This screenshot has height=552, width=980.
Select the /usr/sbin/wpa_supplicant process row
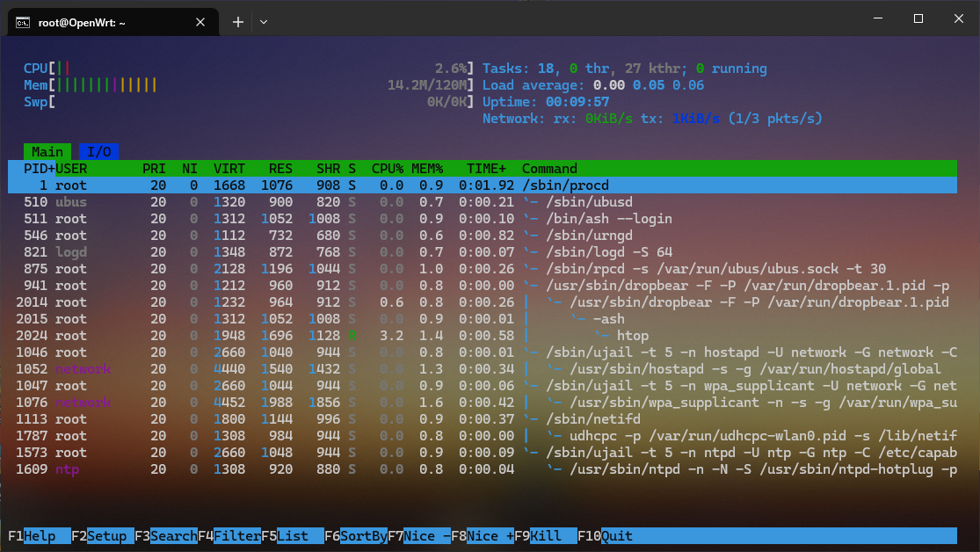(483, 403)
